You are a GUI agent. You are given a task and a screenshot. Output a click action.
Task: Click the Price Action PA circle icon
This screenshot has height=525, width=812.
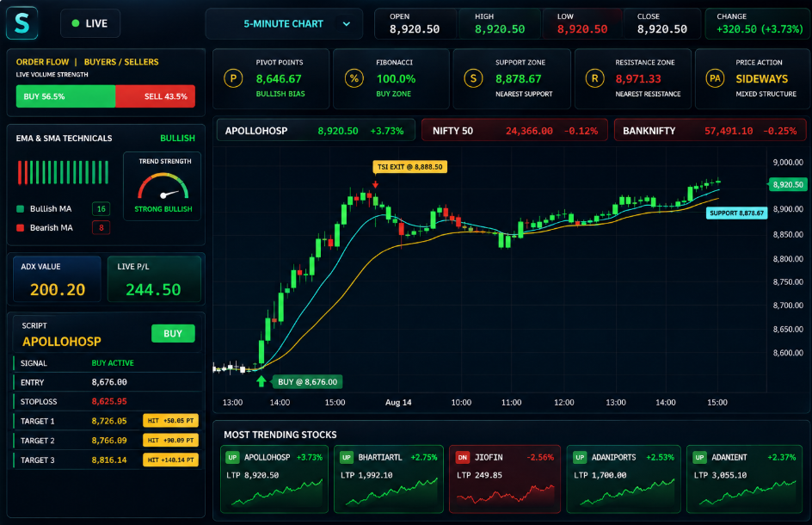pyautogui.click(x=715, y=79)
